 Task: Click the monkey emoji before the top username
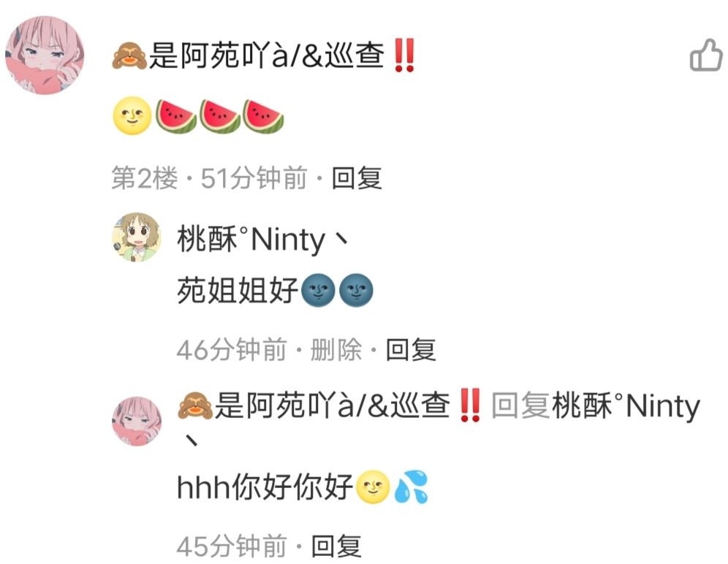tap(129, 56)
